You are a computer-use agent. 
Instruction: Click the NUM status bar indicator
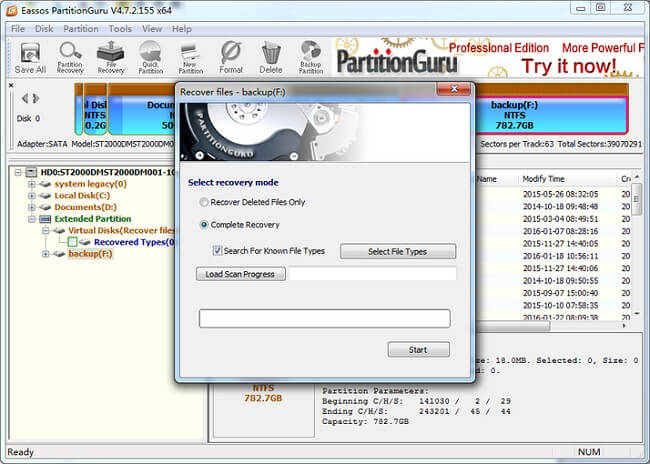coord(589,452)
